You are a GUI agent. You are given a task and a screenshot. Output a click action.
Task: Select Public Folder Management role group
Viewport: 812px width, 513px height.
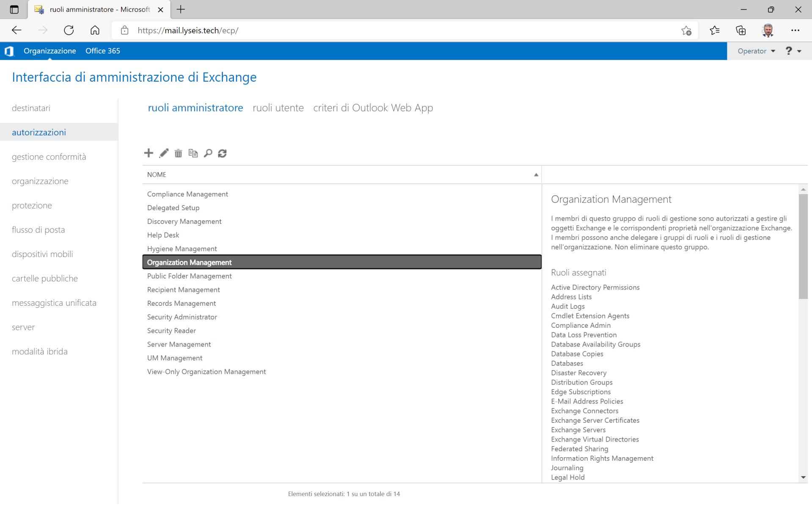[x=342, y=276]
